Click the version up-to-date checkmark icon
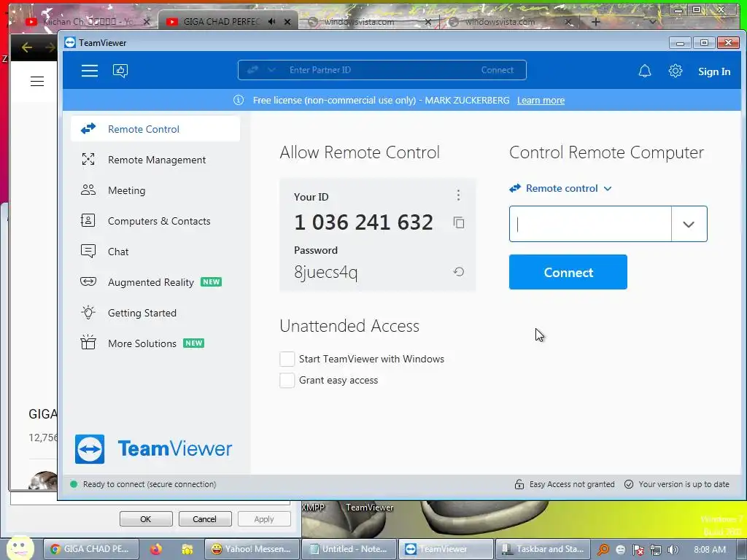 (629, 484)
